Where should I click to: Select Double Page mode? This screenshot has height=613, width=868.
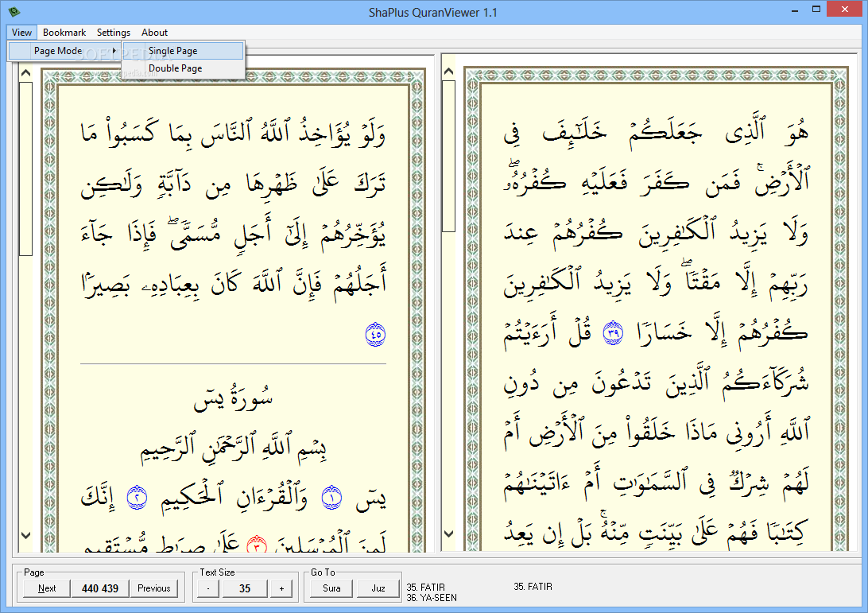point(183,68)
